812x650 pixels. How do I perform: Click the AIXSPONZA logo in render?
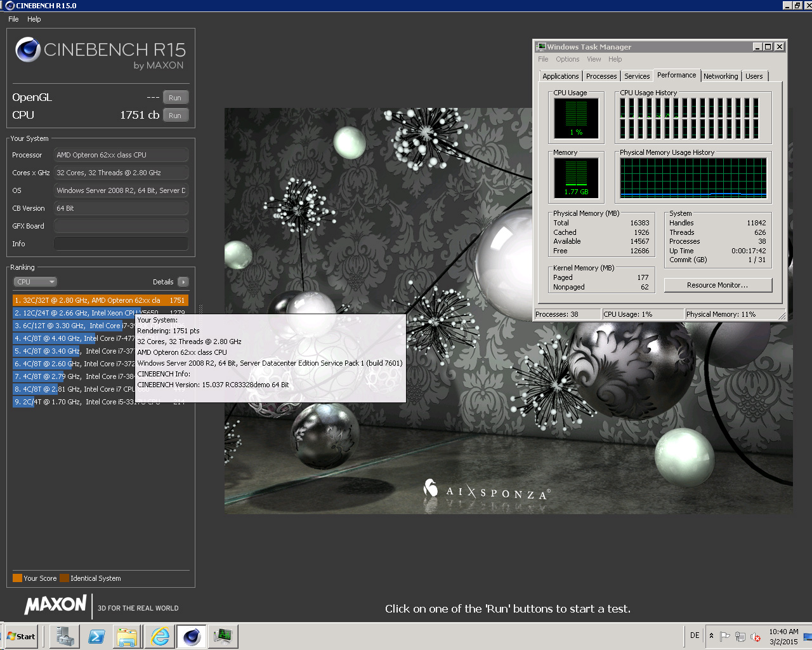point(487,489)
